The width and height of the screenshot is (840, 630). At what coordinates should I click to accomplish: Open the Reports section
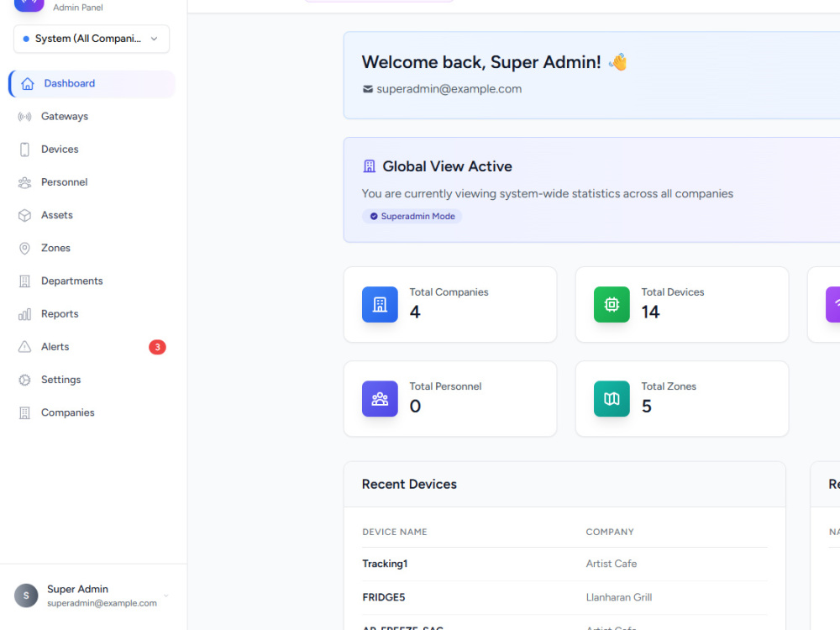coord(92,314)
